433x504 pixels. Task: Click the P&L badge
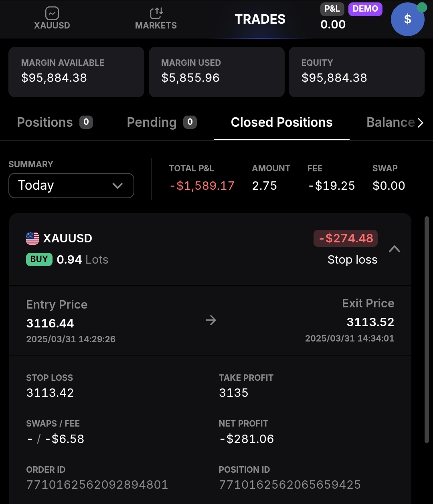pyautogui.click(x=332, y=9)
